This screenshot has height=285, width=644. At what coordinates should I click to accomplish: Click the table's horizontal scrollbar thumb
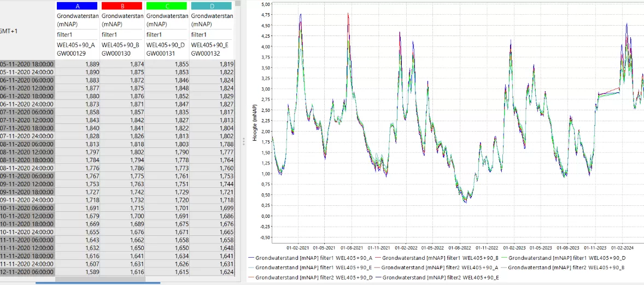98,282
